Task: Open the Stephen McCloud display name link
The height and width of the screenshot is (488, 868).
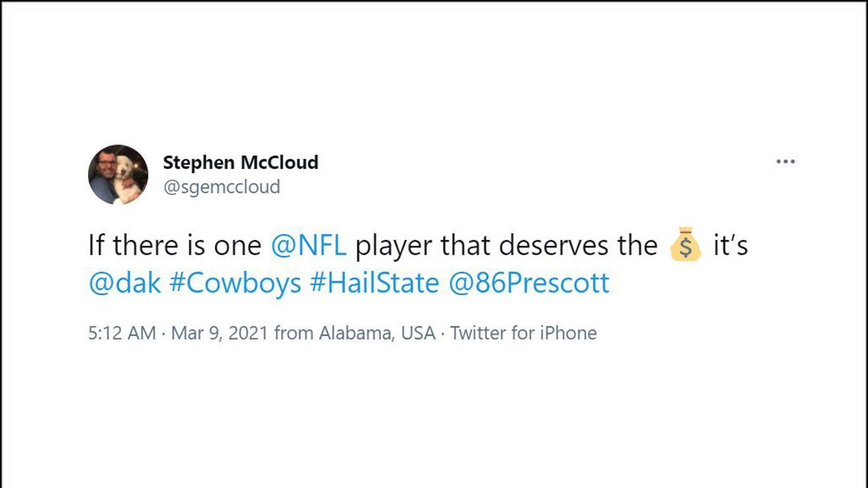Action: [240, 162]
